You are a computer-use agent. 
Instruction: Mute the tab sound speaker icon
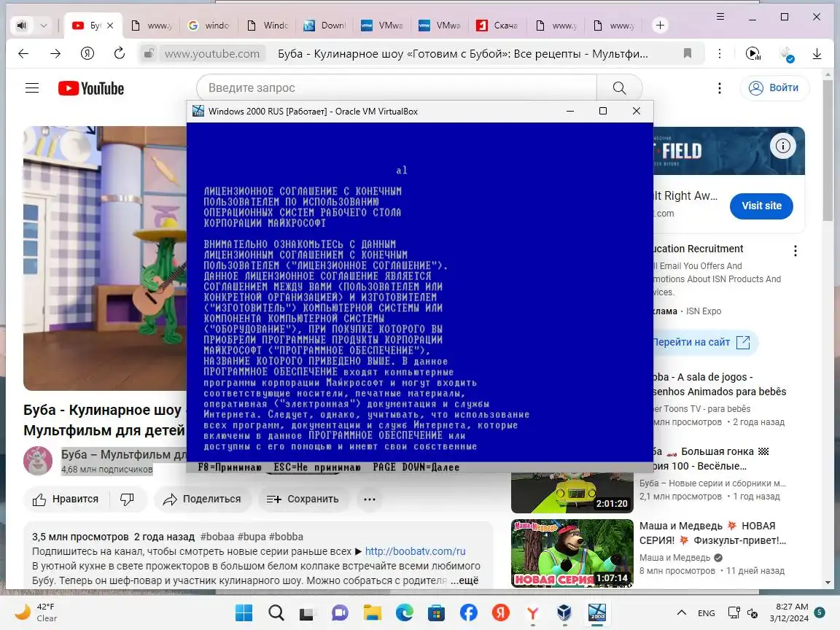click(21, 26)
